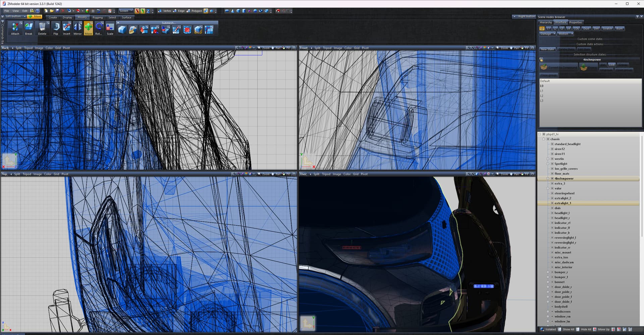Toggle the Y axis constraint
The height and width of the screenshot is (335, 644).
pos(143,11)
